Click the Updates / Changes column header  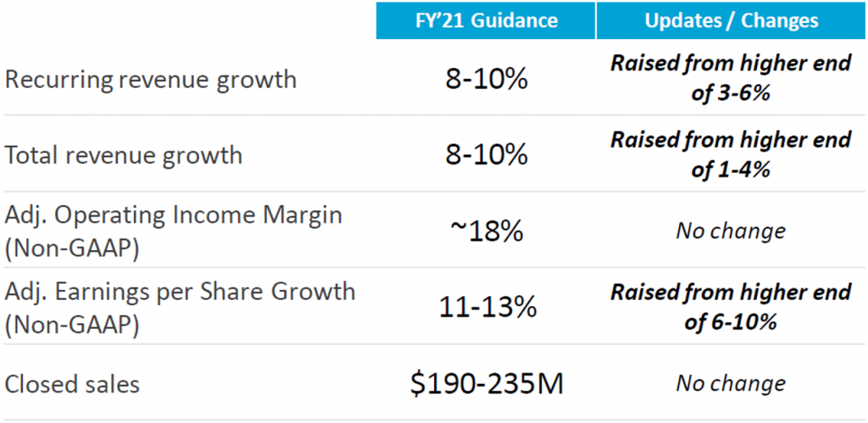tap(731, 20)
